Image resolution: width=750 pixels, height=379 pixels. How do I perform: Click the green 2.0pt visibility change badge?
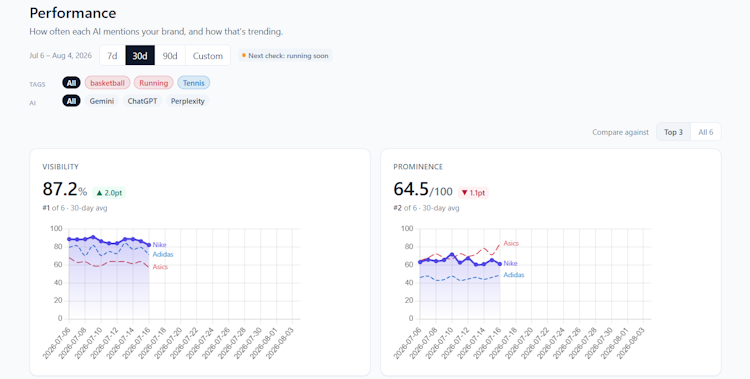coord(109,192)
